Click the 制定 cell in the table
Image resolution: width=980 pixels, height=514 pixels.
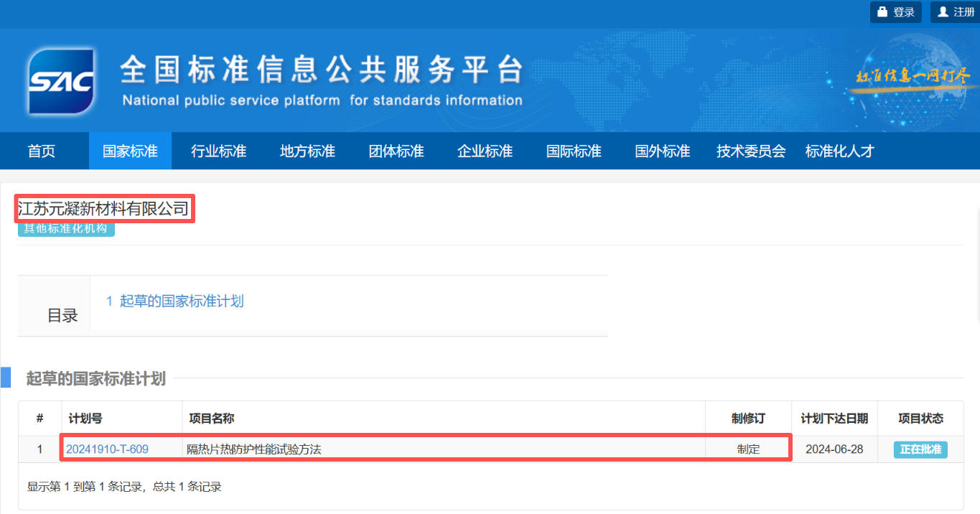(x=748, y=449)
